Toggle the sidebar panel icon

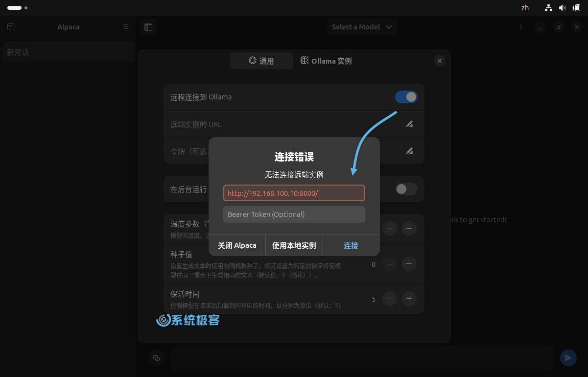[148, 27]
